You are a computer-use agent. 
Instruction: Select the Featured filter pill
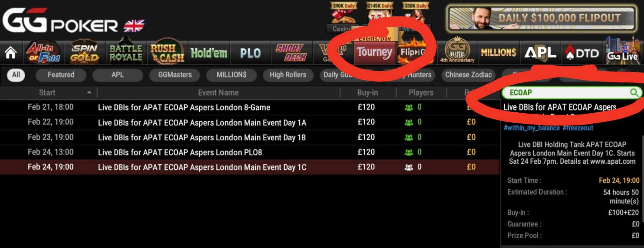(61, 75)
